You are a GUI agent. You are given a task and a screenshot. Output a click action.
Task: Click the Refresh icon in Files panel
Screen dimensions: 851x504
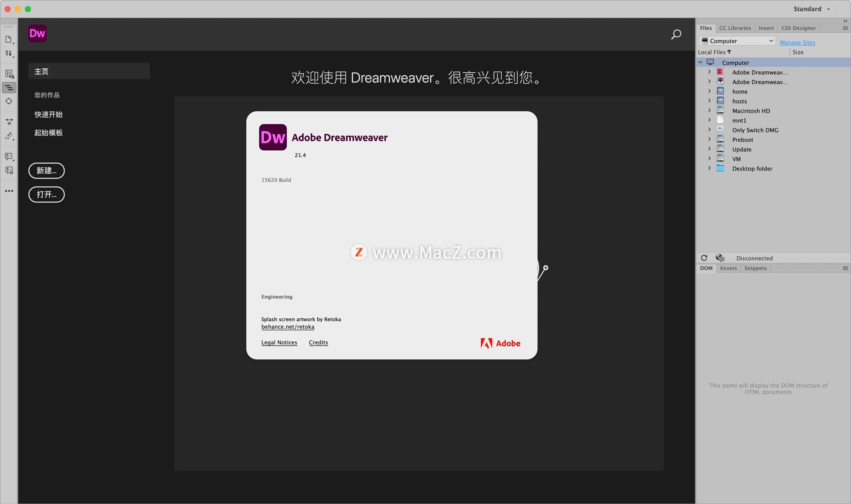coord(704,258)
